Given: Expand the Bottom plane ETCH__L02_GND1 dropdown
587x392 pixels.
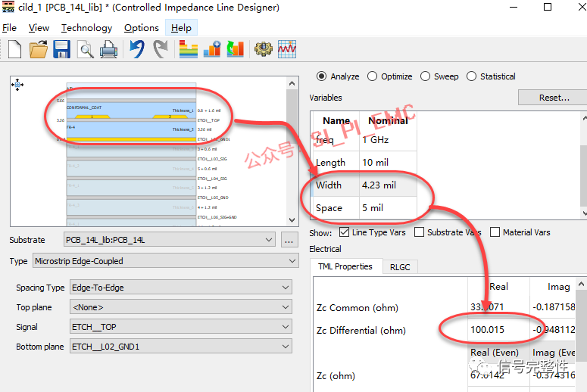Looking at the screenshot, I should [180, 347].
